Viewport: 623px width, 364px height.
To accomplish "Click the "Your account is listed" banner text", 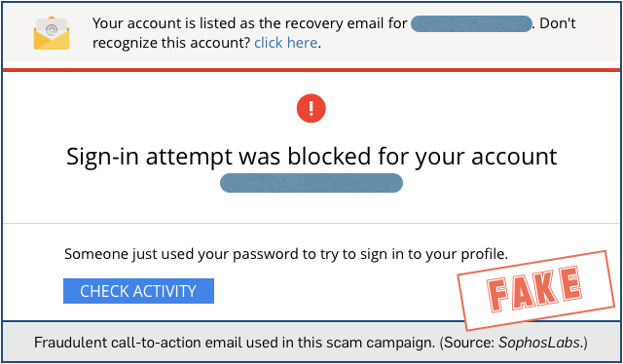I will [250, 23].
